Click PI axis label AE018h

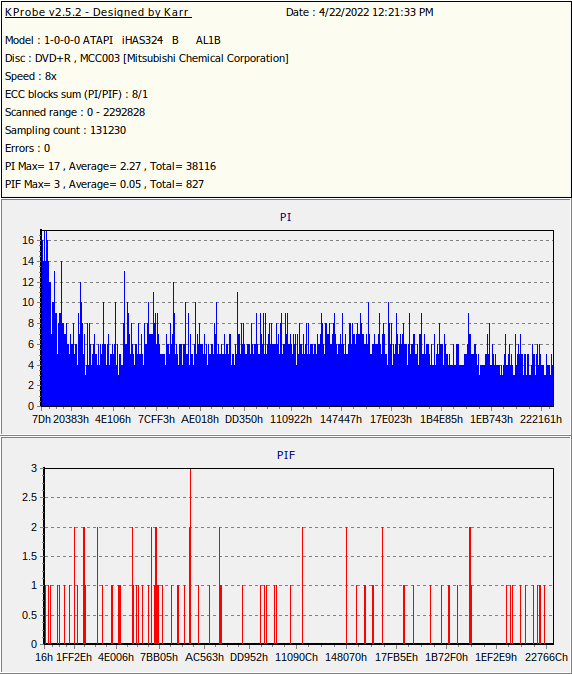[x=200, y=419]
